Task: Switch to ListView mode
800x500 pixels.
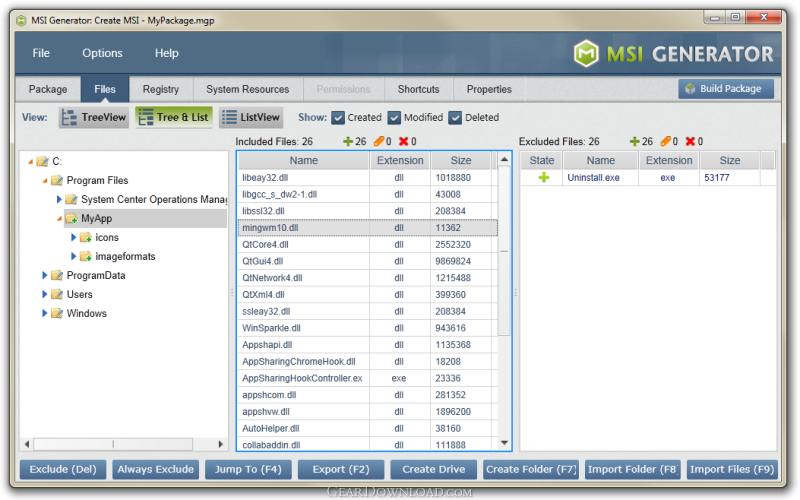Action: pos(251,117)
